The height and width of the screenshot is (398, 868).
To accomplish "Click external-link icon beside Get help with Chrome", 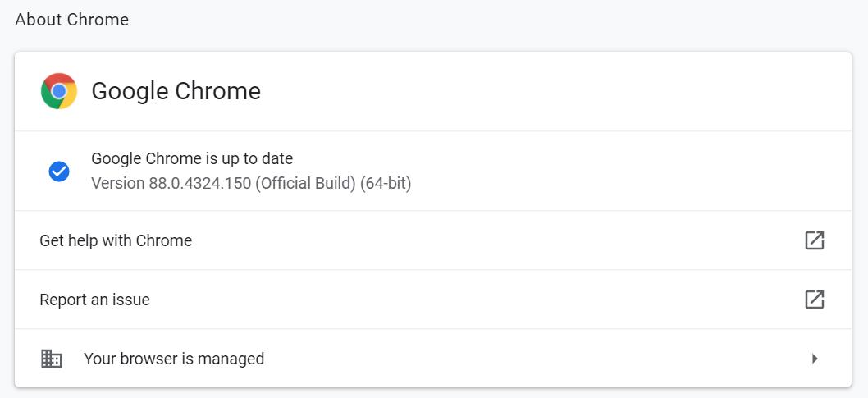I will [814, 240].
